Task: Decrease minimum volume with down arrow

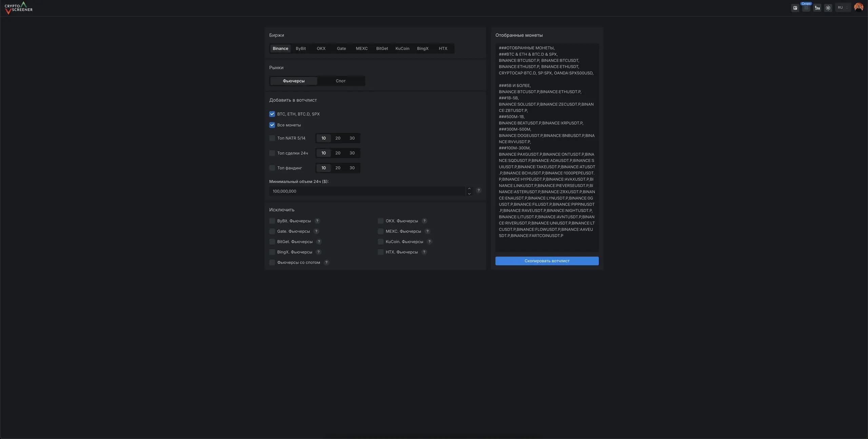Action: [x=469, y=194]
